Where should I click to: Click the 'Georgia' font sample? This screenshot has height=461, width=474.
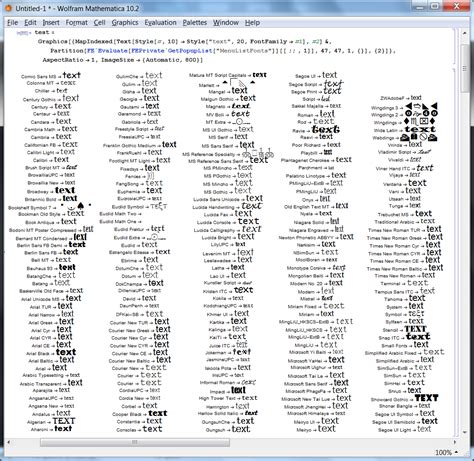click(x=139, y=98)
